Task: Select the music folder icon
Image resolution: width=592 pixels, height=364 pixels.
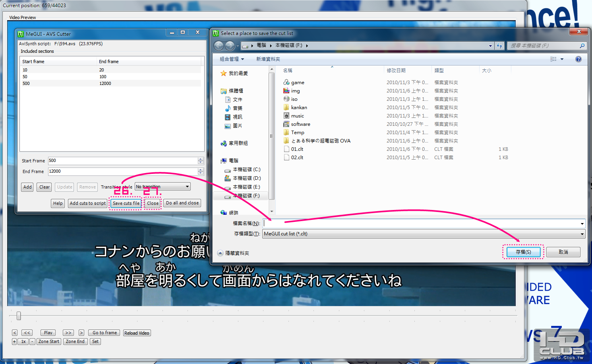Action: pyautogui.click(x=286, y=116)
